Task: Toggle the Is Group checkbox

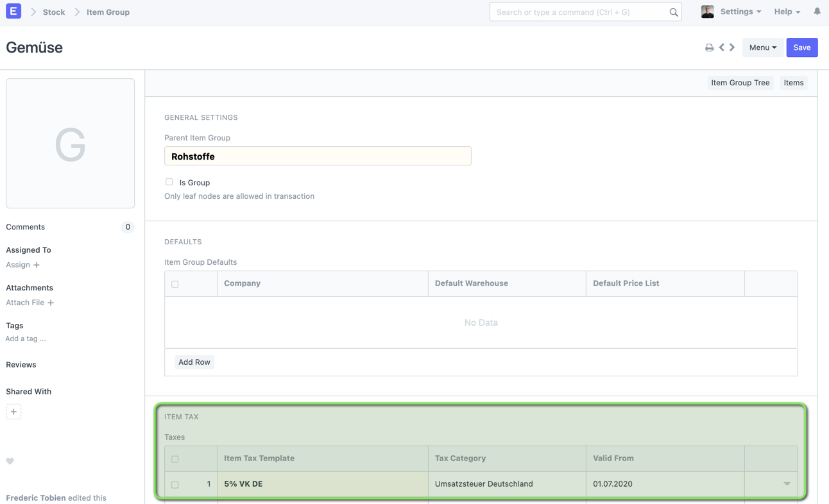Action: pos(169,182)
